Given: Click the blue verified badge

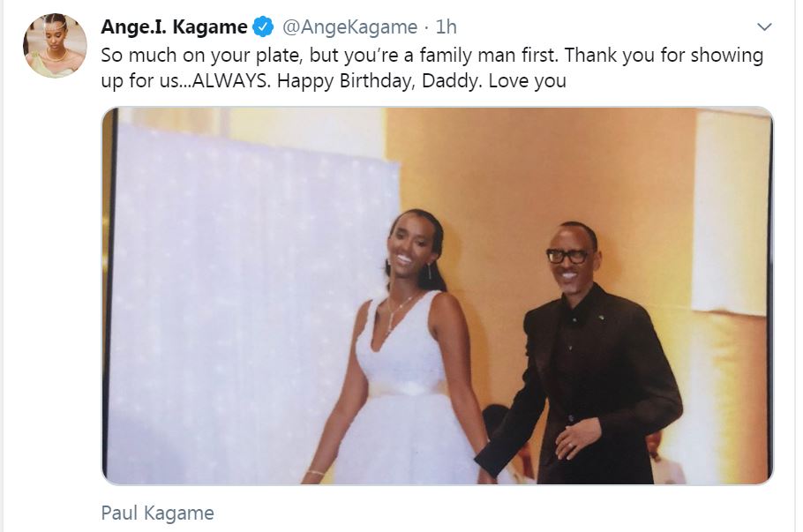Looking at the screenshot, I should 263,27.
